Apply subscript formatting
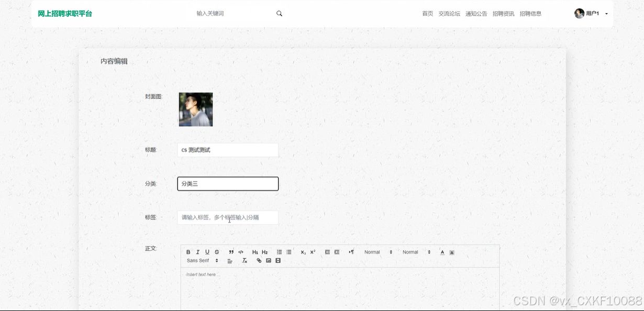 (303, 252)
